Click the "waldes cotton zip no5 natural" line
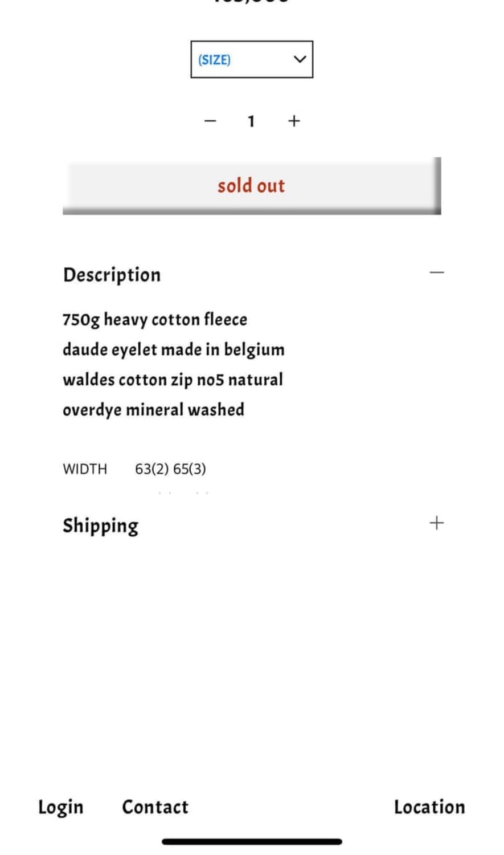 [x=173, y=380]
